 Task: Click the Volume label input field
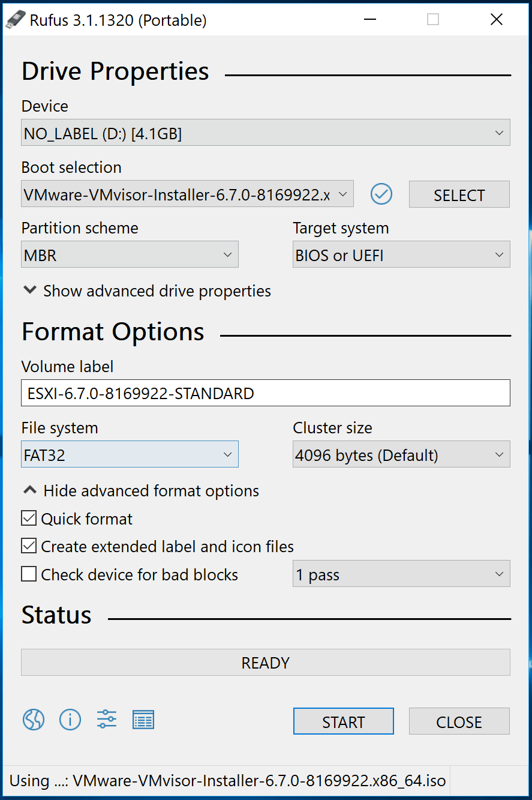pyautogui.click(x=266, y=393)
